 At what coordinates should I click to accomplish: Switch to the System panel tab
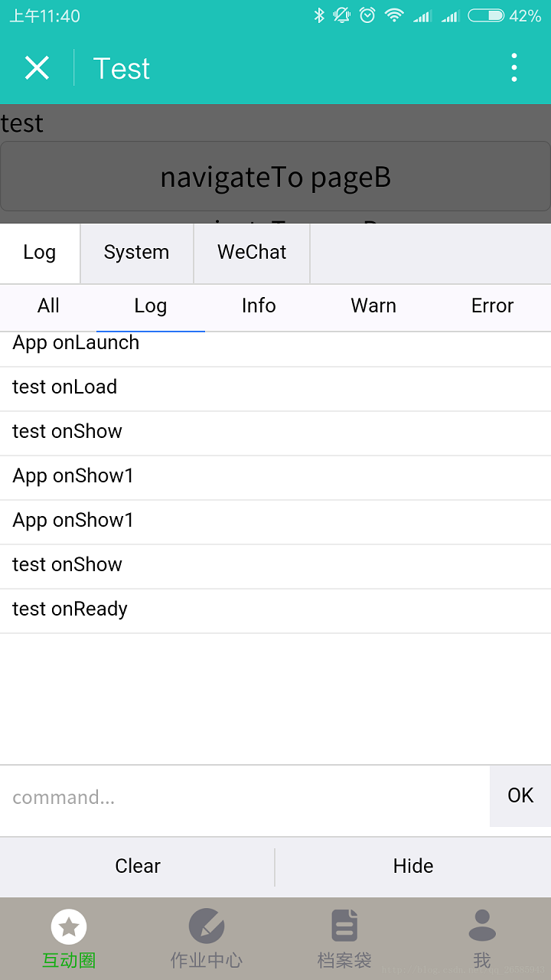(137, 253)
